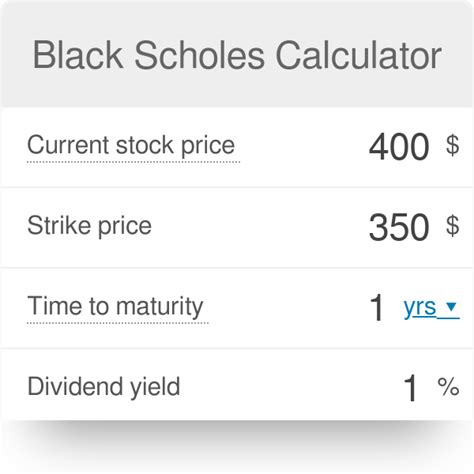Screen dimensions: 474x474
Task: Click the gray header panel above the title
Action: [237, 18]
